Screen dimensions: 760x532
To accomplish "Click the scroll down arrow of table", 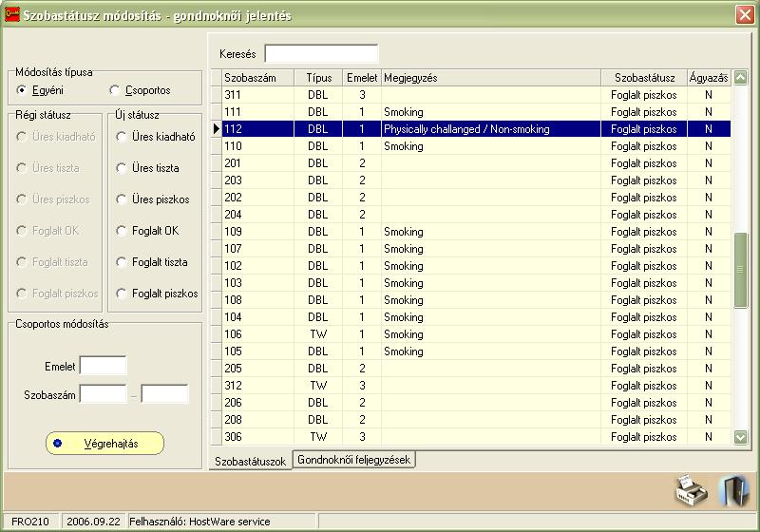I will click(x=741, y=437).
